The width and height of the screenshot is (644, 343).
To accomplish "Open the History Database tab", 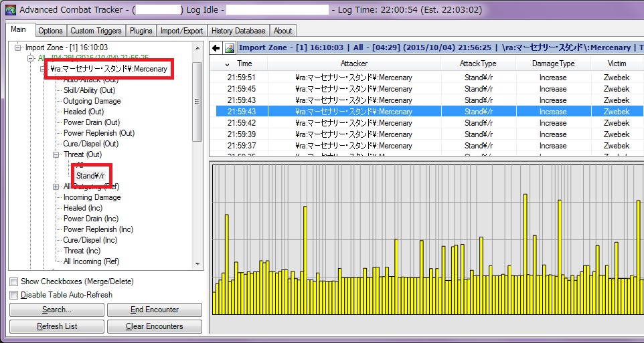I will (238, 31).
